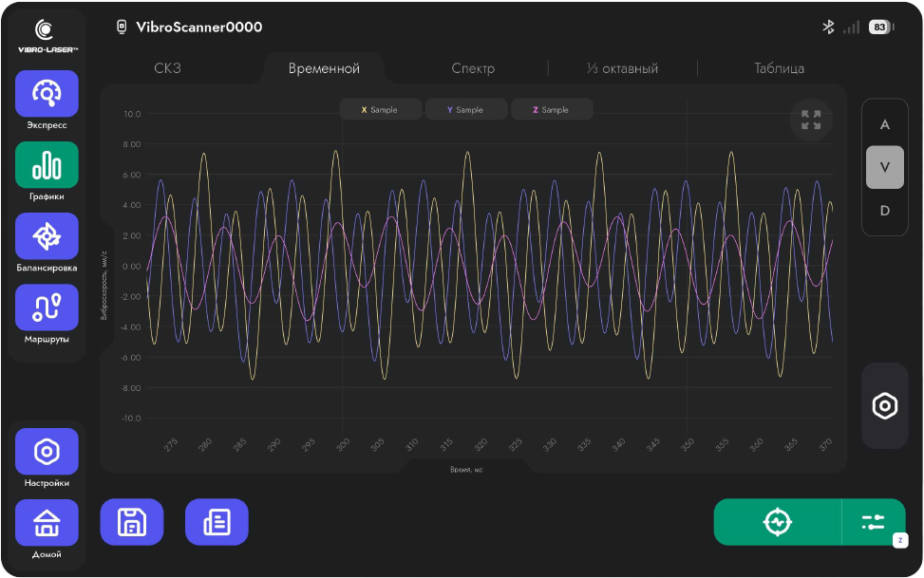Open chart settings hexagon icon on right
The height and width of the screenshot is (578, 924).
[x=884, y=406]
